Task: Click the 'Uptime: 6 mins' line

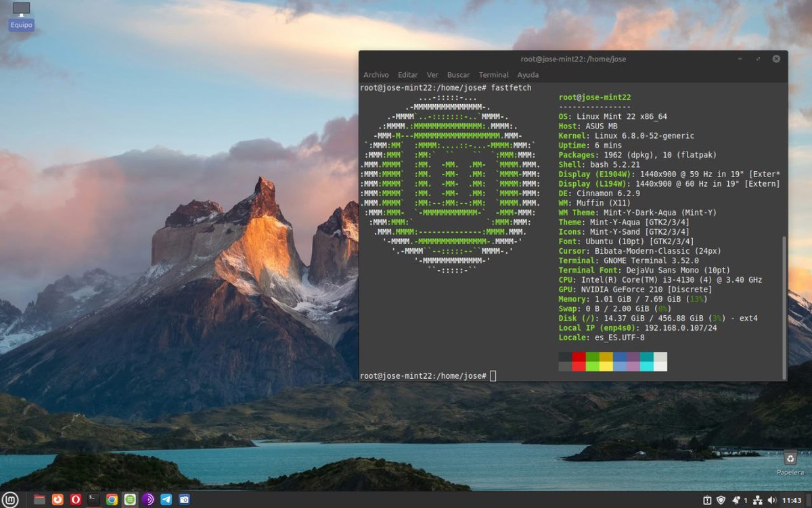Action: 590,145
